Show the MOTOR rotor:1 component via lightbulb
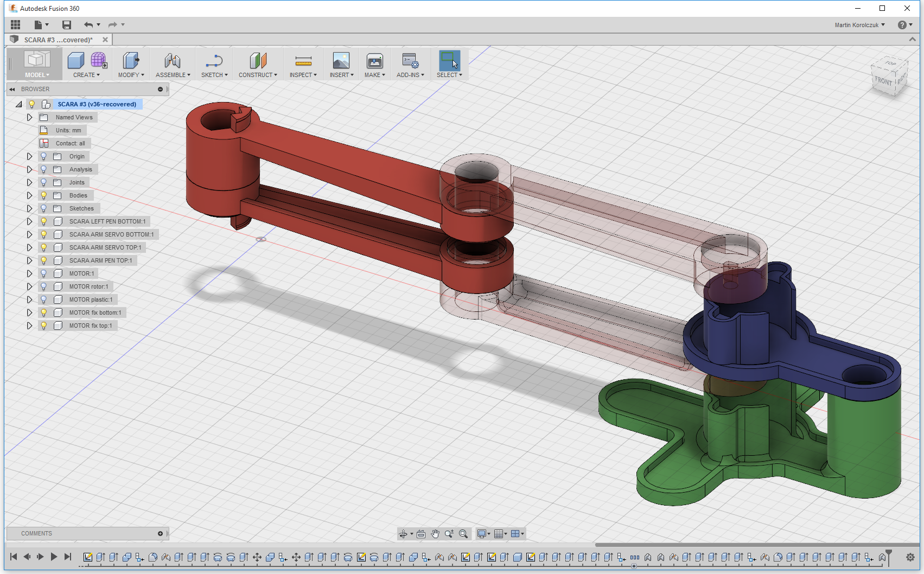This screenshot has width=924, height=574. [x=44, y=286]
